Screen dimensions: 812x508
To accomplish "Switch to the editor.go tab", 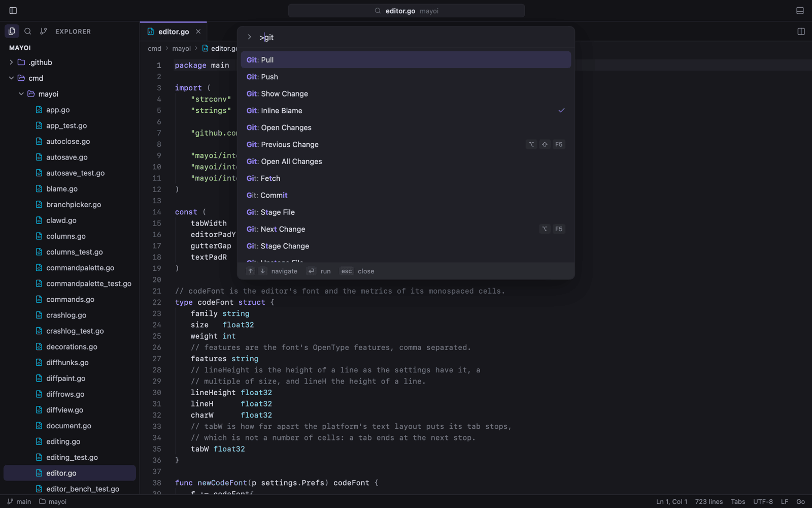I will [x=173, y=31].
